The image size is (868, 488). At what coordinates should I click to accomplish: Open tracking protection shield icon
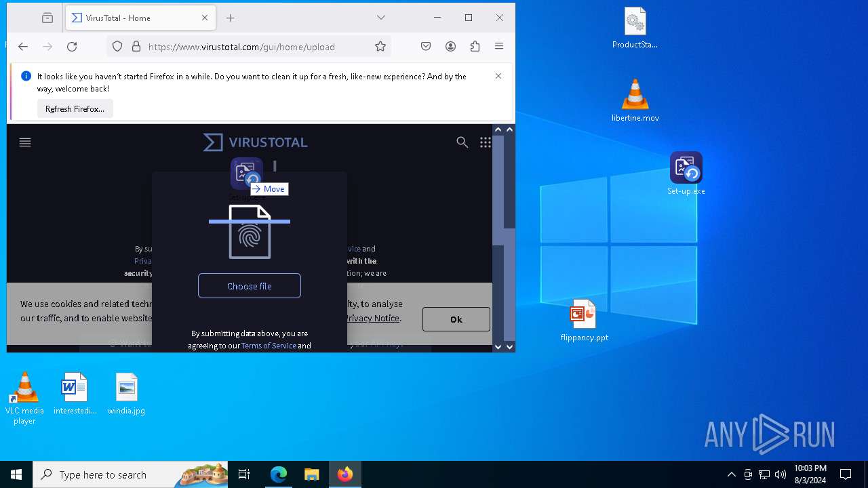click(x=117, y=47)
